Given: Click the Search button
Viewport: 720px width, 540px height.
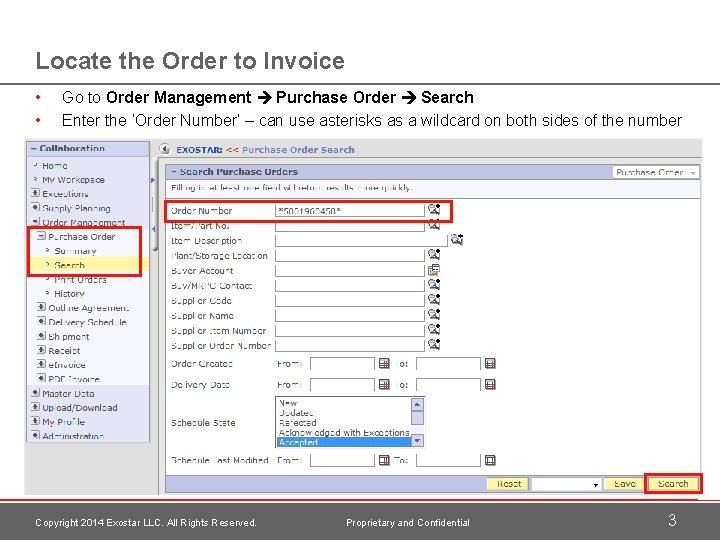Looking at the screenshot, I should [x=673, y=484].
